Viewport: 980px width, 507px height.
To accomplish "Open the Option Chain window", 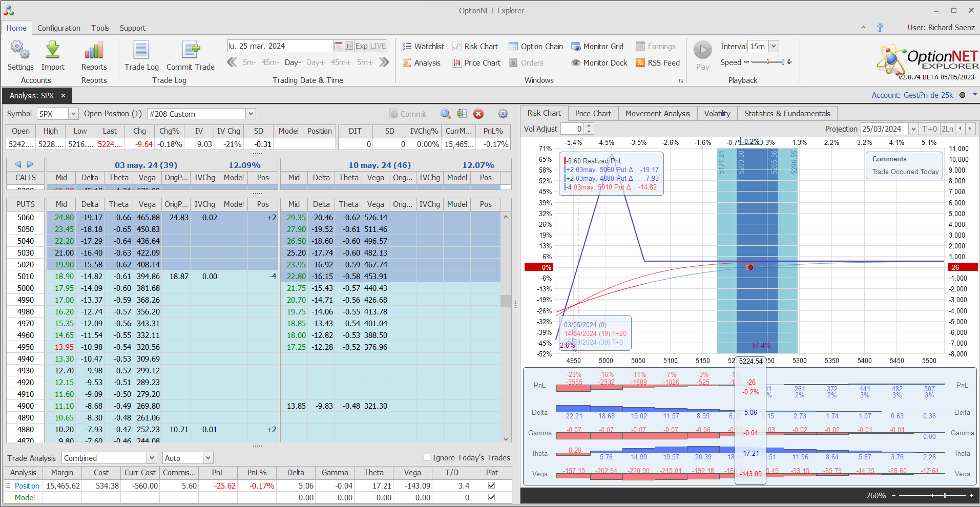I will tap(535, 47).
